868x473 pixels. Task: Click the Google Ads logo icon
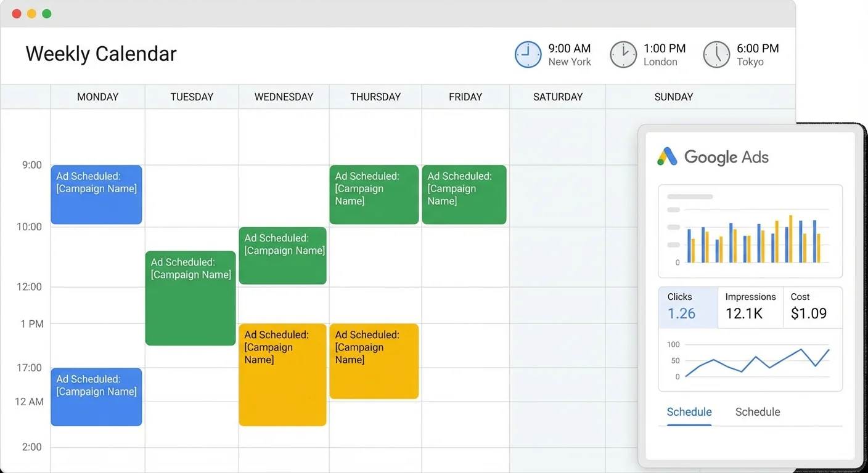click(x=667, y=157)
